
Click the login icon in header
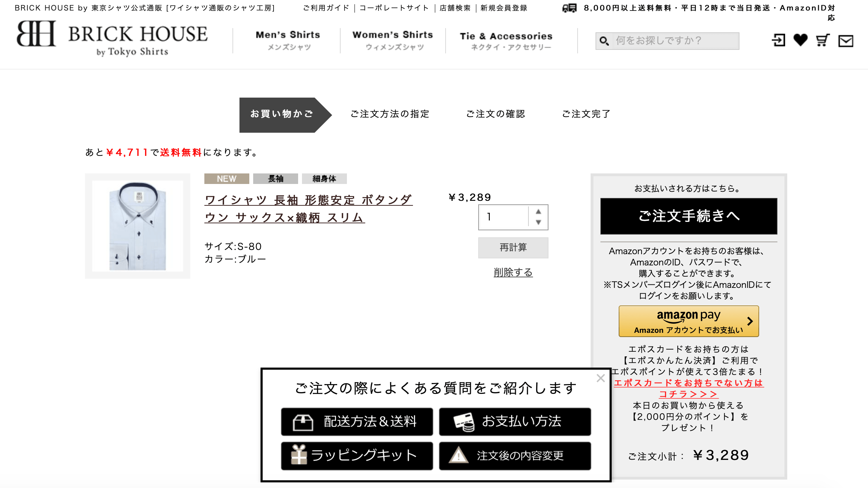coord(778,40)
